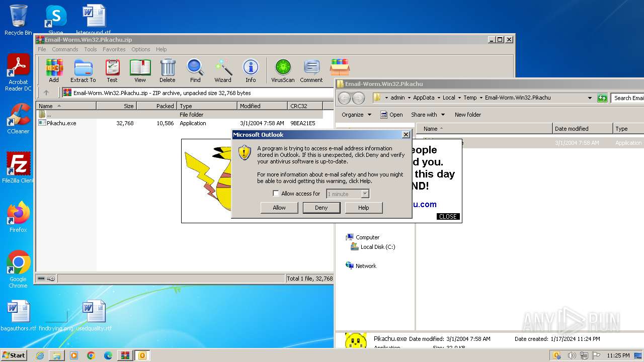Click CLOSE on the Pikachu popup
This screenshot has width=644, height=362.
click(448, 217)
